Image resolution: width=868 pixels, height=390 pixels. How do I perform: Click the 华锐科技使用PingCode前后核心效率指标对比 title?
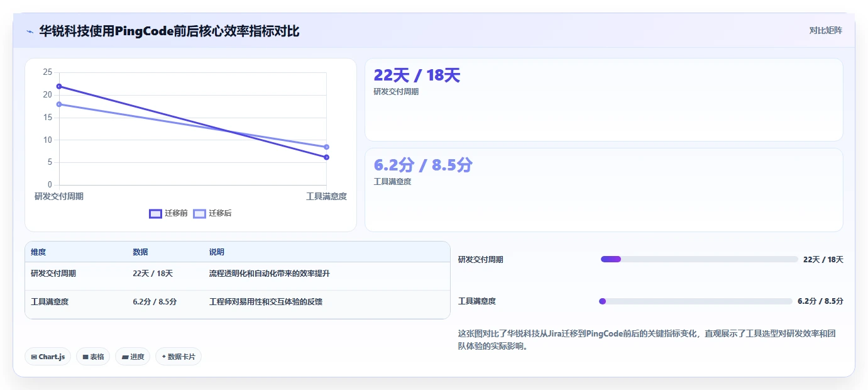pyautogui.click(x=169, y=31)
